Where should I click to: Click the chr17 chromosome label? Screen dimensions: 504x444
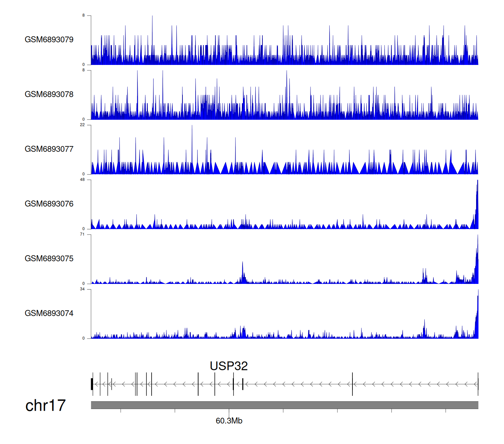(45, 406)
